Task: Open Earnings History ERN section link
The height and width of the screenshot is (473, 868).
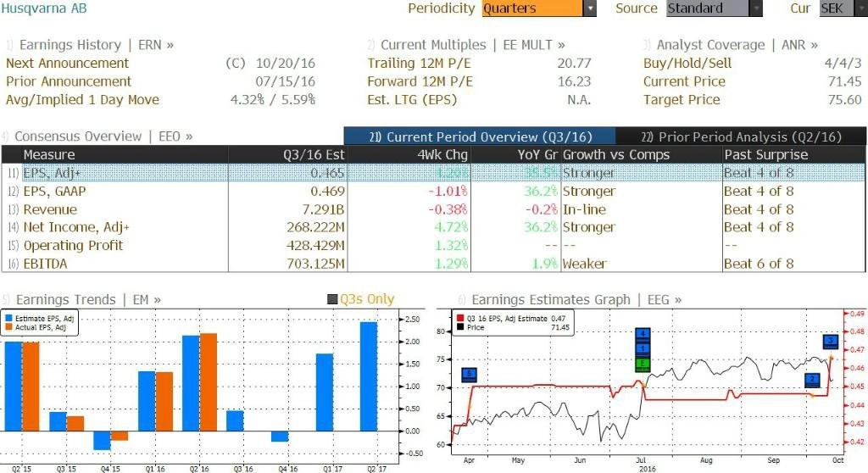Action: (97, 45)
